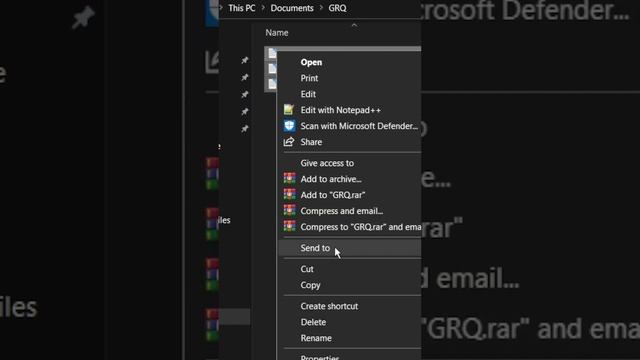Choose Print in the context menu

[309, 78]
